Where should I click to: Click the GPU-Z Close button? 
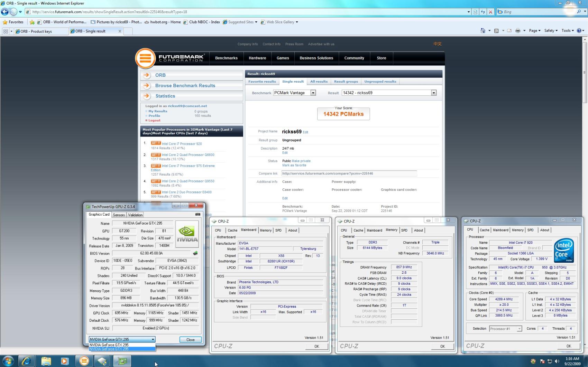tap(190, 340)
